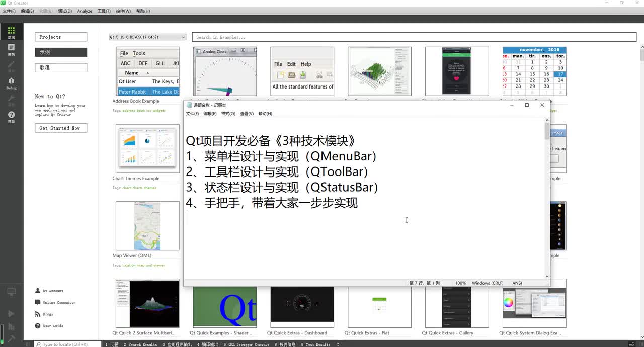Click the Notepad document icon in title bar
The height and width of the screenshot is (347, 644).
coord(189,105)
